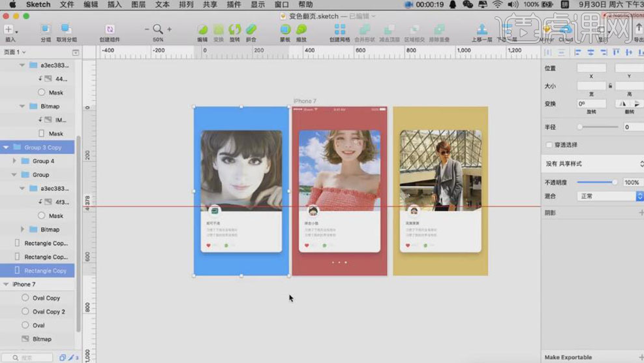Toggle the width-height proportion lock
The image size is (644, 363).
pyautogui.click(x=610, y=86)
